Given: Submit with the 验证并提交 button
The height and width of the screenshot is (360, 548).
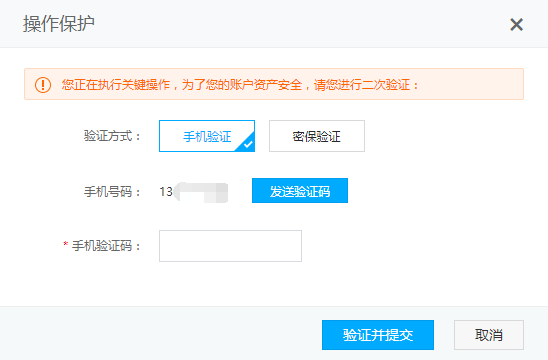Looking at the screenshot, I should [x=378, y=335].
